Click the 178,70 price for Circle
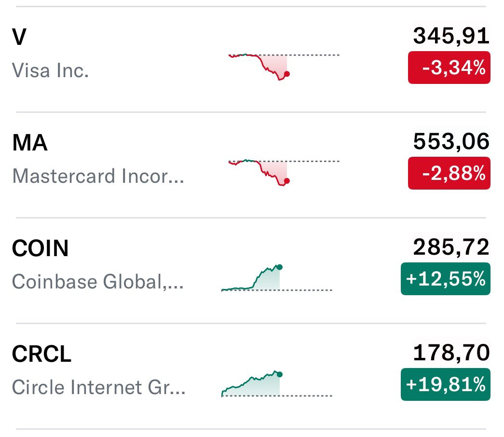 [x=451, y=353]
